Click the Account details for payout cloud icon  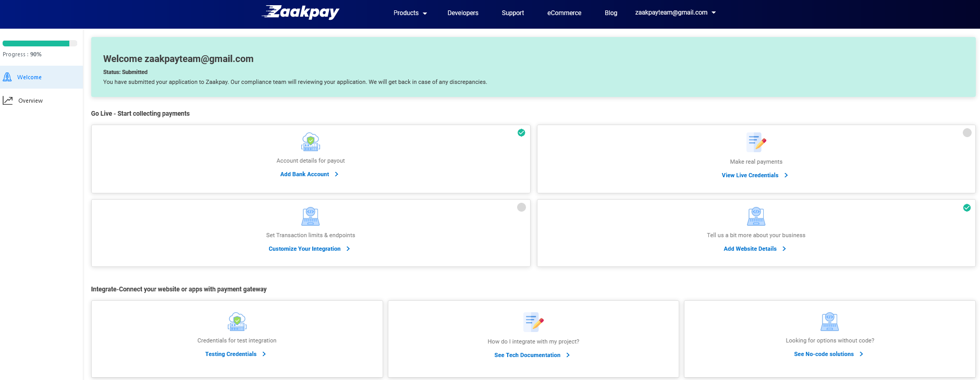tap(311, 142)
